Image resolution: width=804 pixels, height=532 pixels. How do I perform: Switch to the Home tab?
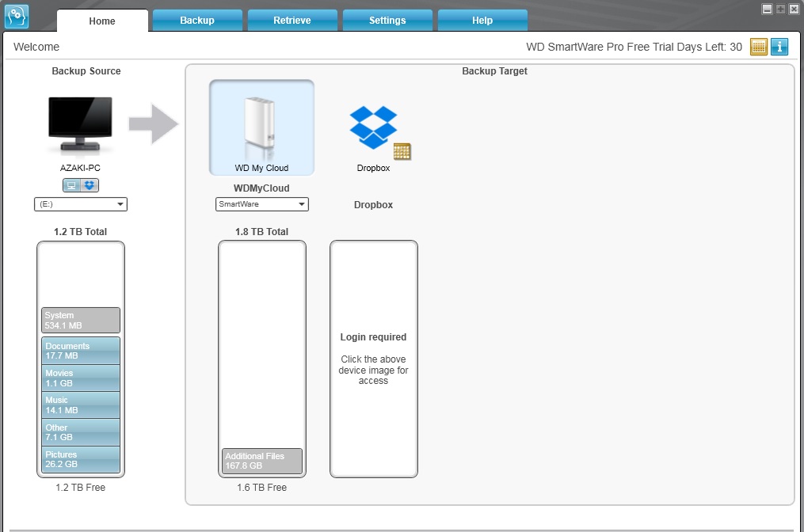point(102,21)
